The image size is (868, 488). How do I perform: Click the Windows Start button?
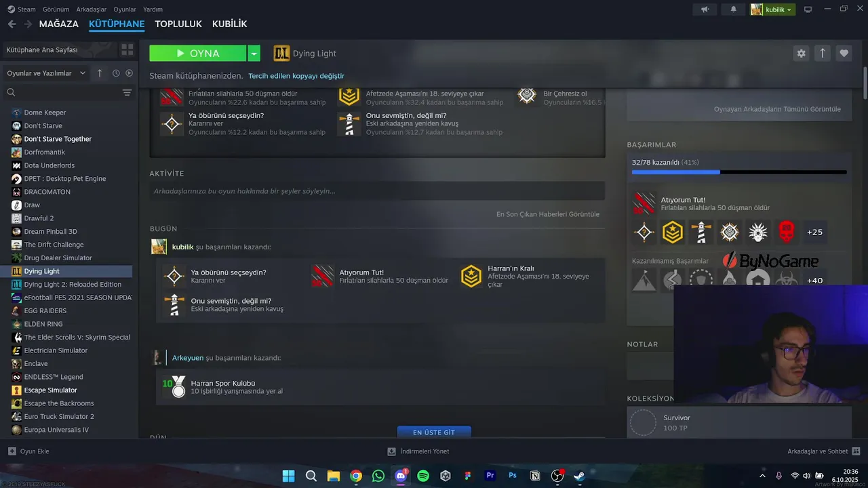pyautogui.click(x=289, y=476)
